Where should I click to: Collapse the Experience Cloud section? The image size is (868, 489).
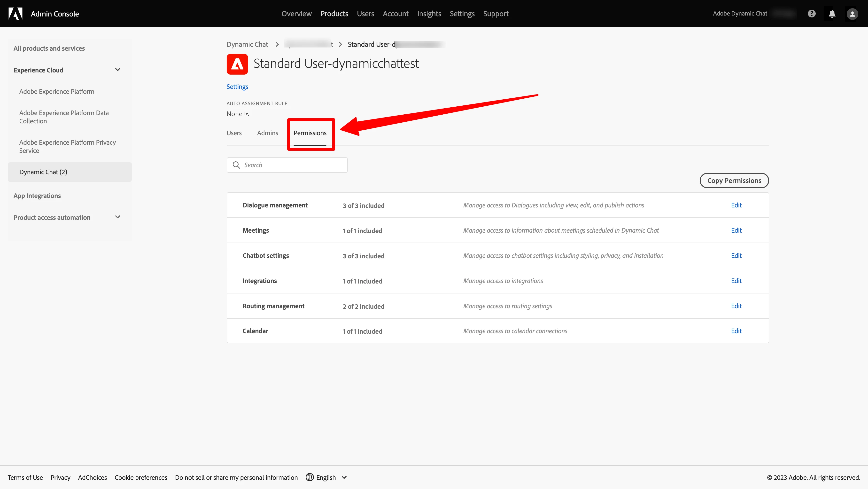pos(118,70)
